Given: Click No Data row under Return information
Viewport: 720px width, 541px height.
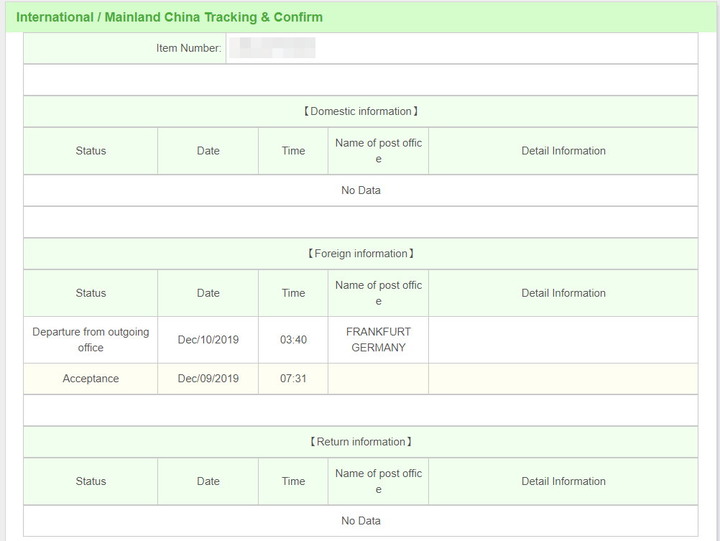Looking at the screenshot, I should (360, 520).
